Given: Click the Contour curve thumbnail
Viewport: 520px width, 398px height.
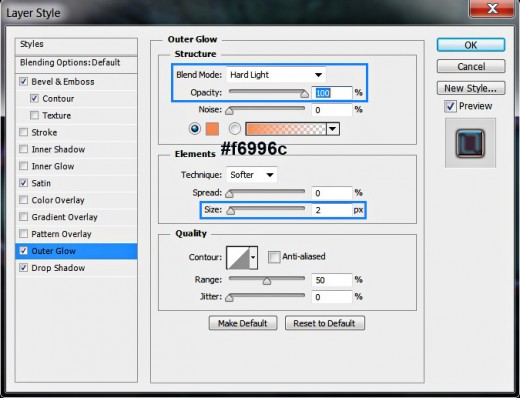Looking at the screenshot, I should (238, 257).
